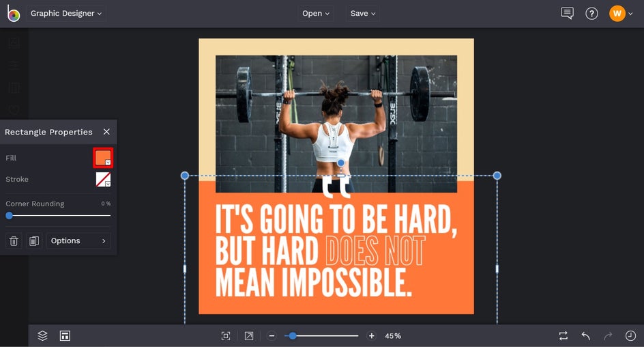Image resolution: width=644 pixels, height=347 pixels.
Task: Open the layers stack icon
Action: 43,336
